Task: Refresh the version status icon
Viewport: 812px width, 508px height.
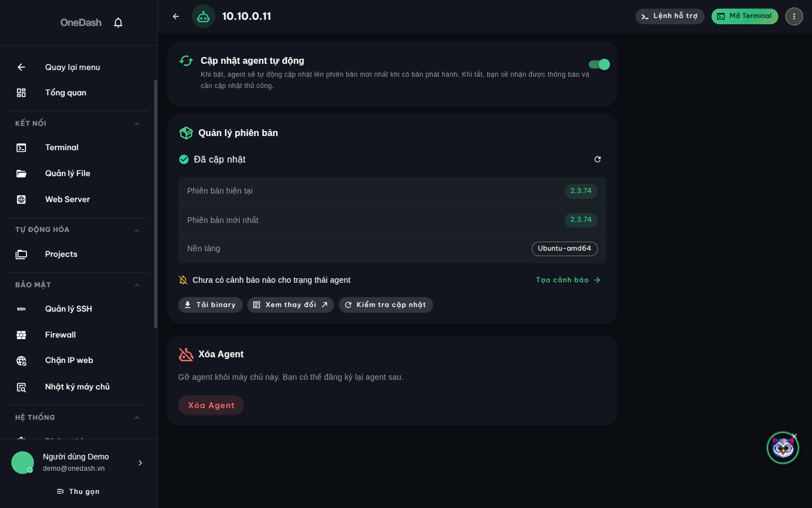Action: tap(598, 159)
